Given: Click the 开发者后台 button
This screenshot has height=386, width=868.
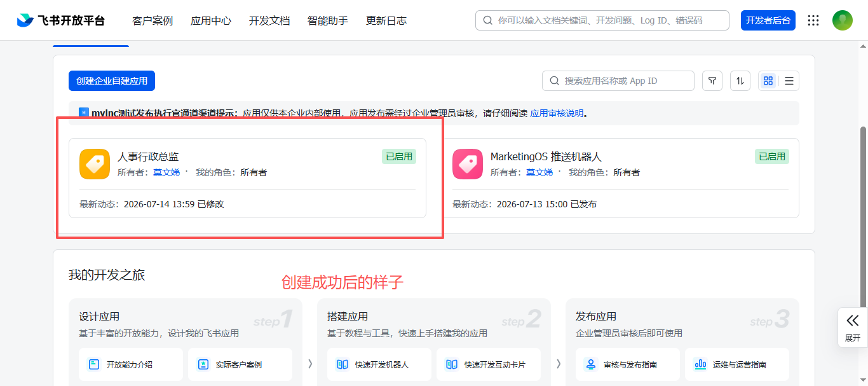Looking at the screenshot, I should 768,20.
